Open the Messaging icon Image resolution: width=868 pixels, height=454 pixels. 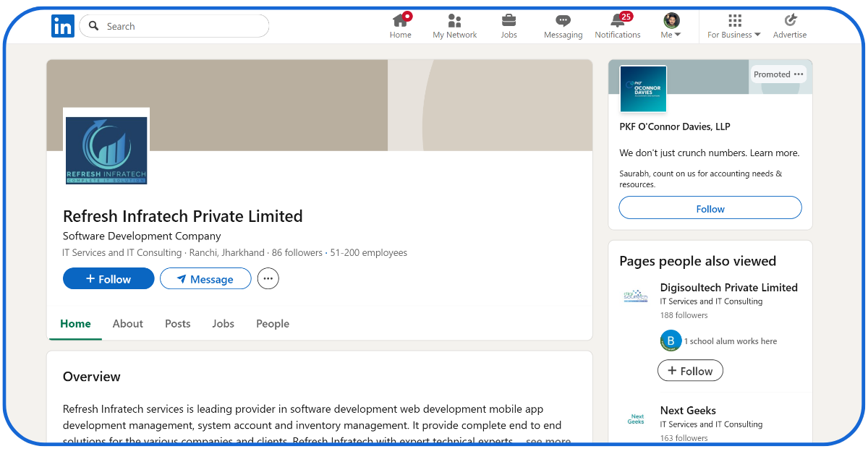(x=563, y=20)
